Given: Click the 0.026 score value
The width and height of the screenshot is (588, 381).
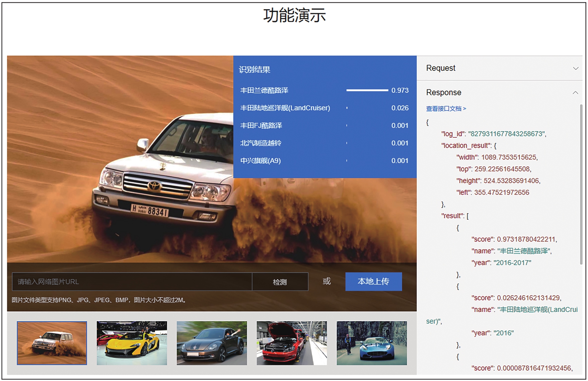Looking at the screenshot, I should [x=400, y=108].
